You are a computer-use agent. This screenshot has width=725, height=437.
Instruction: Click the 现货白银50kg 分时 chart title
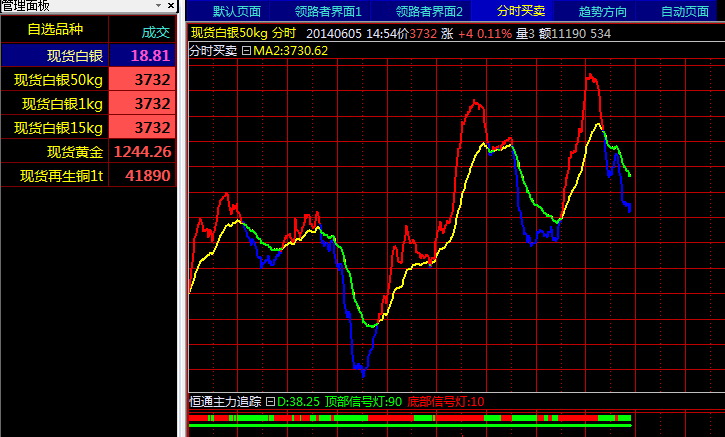243,33
